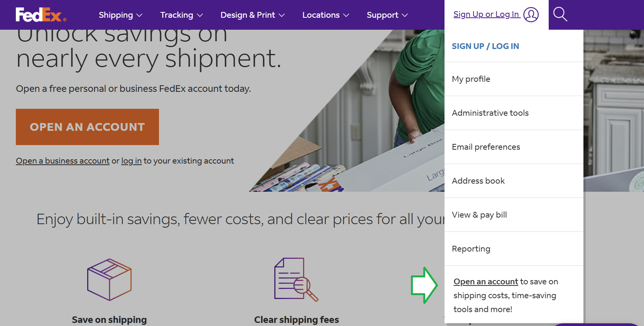Select Reporting in the account menu

coord(471,248)
